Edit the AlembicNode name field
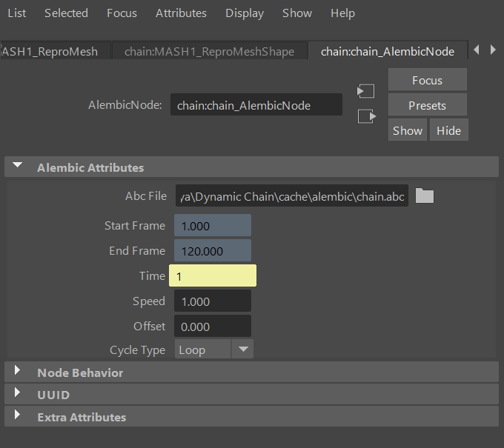Screen dimensions: 504x448 click(256, 105)
